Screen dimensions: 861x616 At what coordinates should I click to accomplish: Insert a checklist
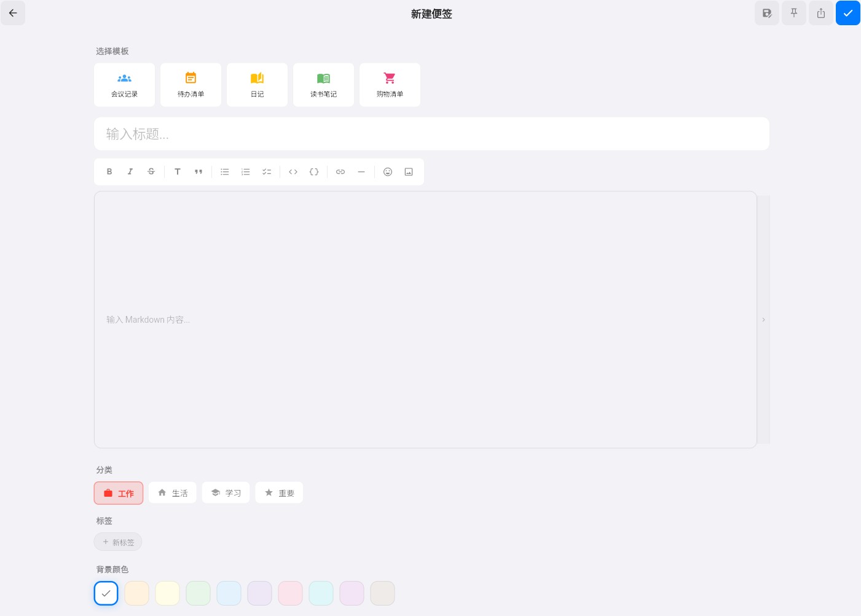click(x=267, y=172)
